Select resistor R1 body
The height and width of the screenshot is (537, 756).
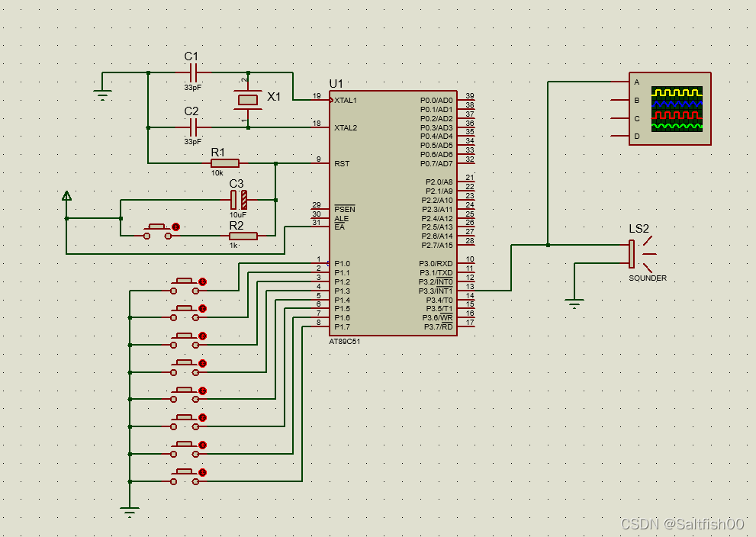pyautogui.click(x=225, y=163)
